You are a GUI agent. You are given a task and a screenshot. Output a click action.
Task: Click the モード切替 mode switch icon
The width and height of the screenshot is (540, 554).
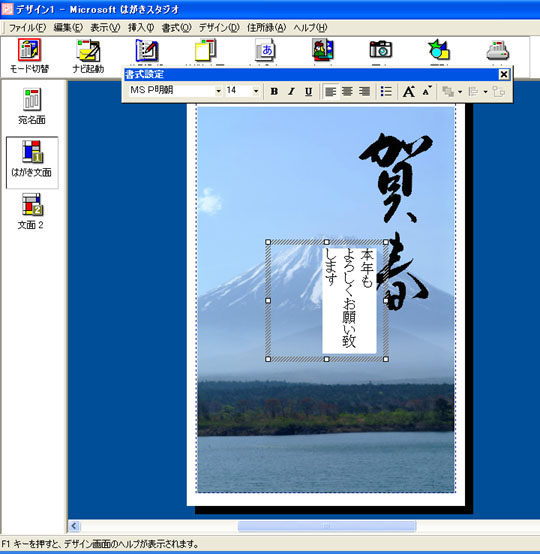29,56
